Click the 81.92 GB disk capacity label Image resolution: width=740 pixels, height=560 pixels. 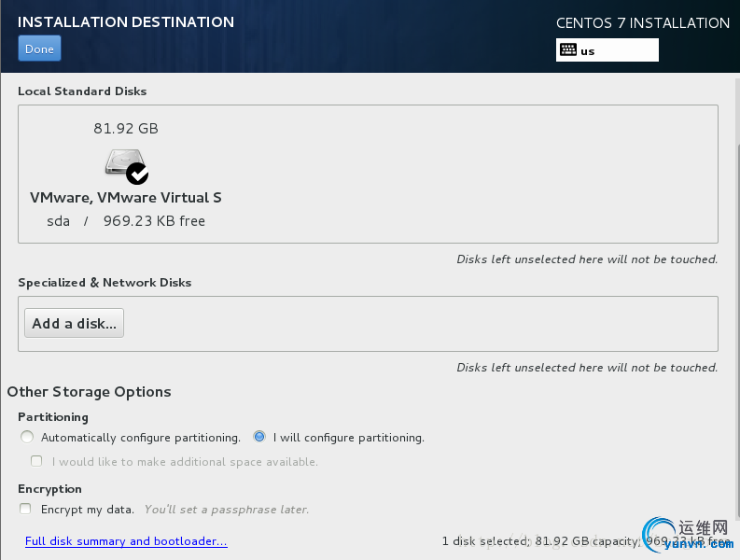point(126,129)
